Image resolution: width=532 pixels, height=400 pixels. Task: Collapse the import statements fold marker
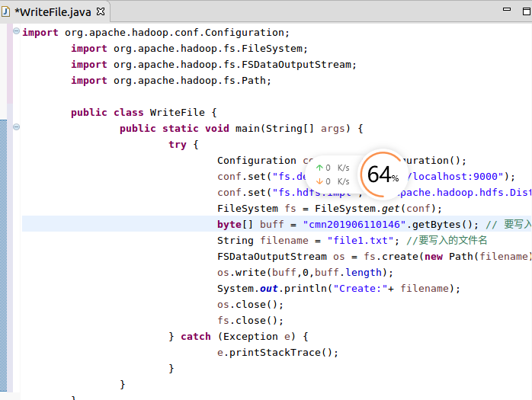point(16,31)
